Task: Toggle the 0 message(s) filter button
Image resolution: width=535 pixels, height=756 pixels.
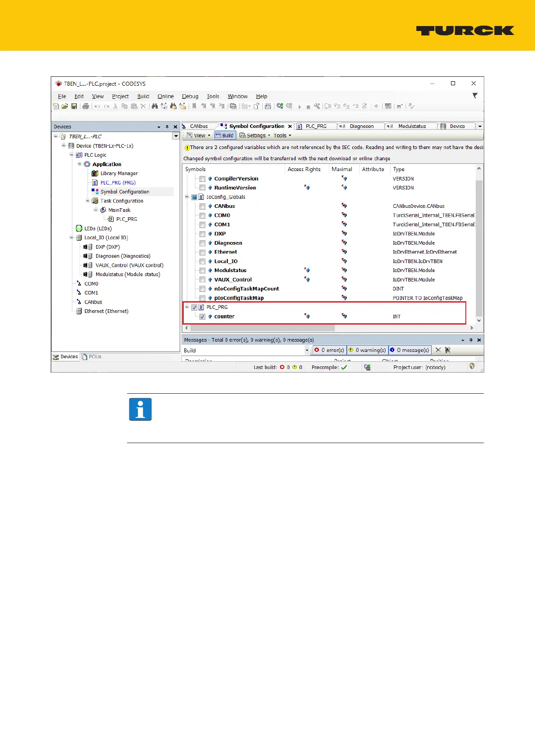Action: [409, 350]
